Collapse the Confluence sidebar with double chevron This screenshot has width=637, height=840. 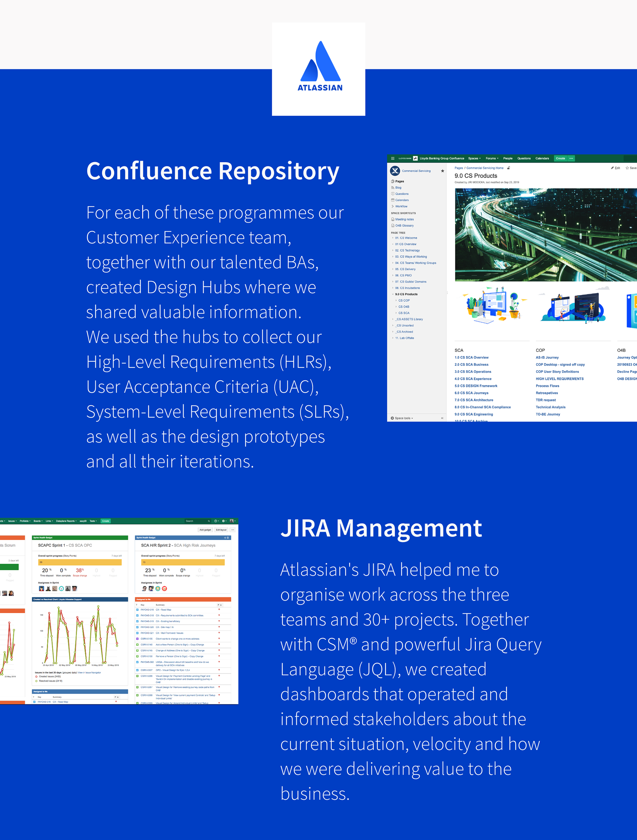tap(442, 418)
